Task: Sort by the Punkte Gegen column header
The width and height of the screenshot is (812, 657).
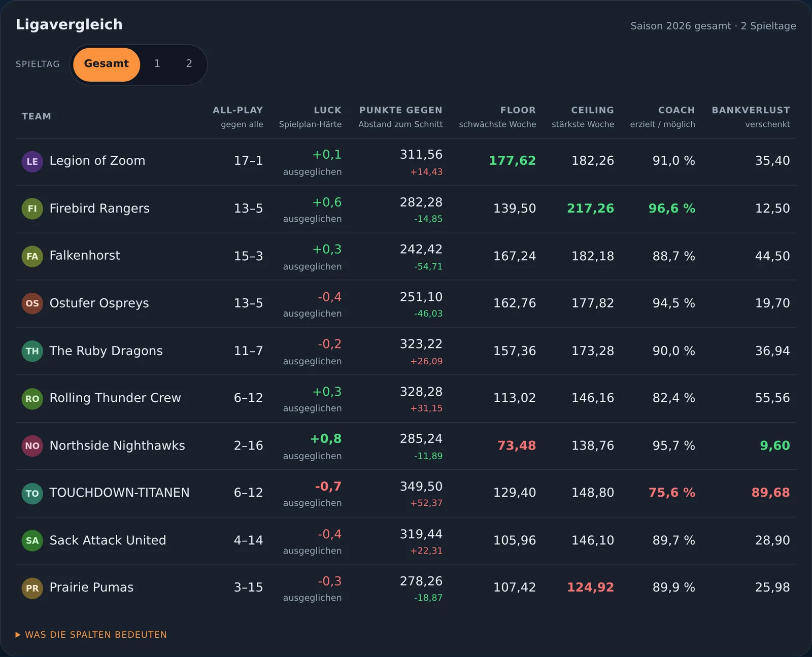Action: [x=400, y=117]
